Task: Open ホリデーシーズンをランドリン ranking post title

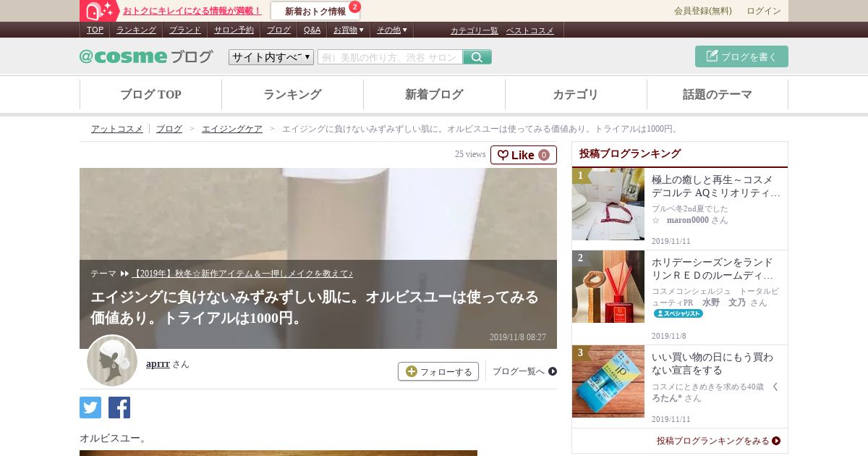Action: coord(712,269)
